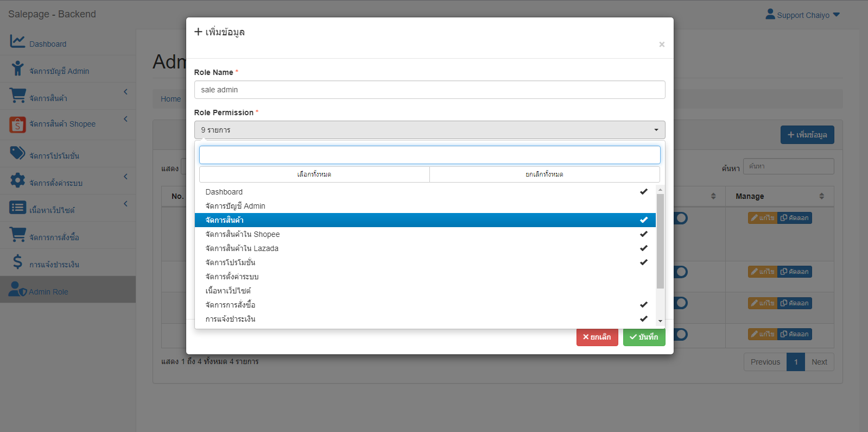Open the จัดการการสั่งซื้อ sidebar menu item

(54, 237)
